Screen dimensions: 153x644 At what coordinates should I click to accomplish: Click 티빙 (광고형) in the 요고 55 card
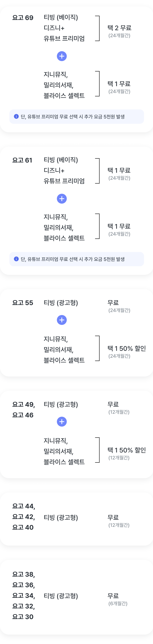pyautogui.click(x=61, y=303)
